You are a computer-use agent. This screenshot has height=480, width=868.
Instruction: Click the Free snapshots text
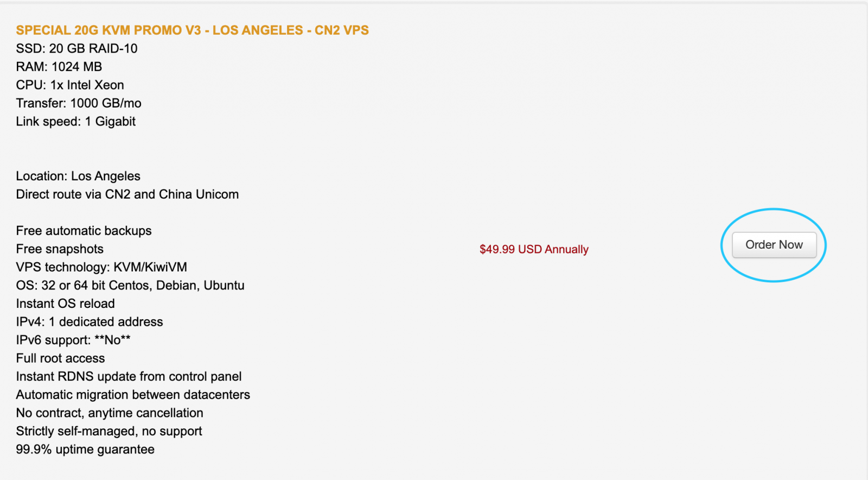(x=60, y=249)
